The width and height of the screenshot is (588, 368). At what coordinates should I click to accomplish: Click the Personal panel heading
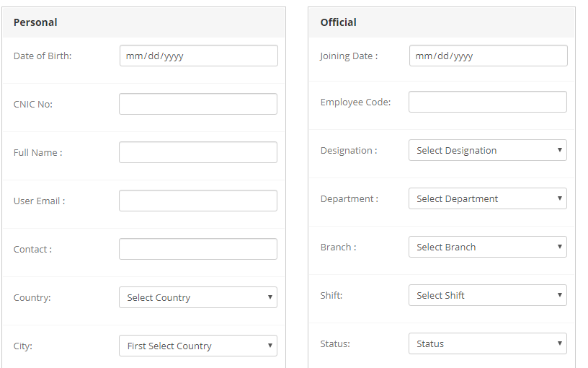pyautogui.click(x=35, y=22)
